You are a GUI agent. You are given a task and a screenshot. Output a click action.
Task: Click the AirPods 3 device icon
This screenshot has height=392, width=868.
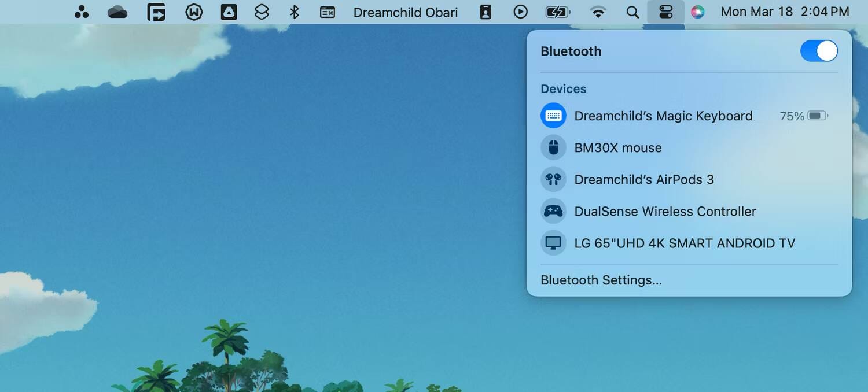(553, 179)
